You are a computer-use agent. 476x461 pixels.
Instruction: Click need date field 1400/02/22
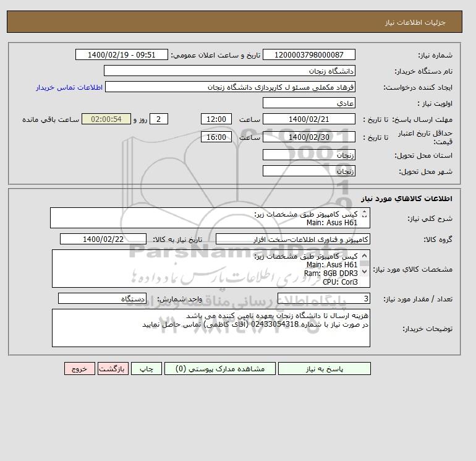(x=103, y=239)
